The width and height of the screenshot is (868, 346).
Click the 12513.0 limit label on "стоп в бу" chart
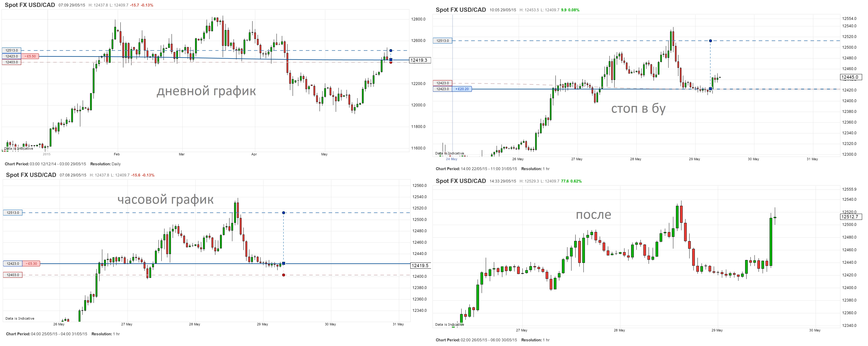(x=442, y=41)
